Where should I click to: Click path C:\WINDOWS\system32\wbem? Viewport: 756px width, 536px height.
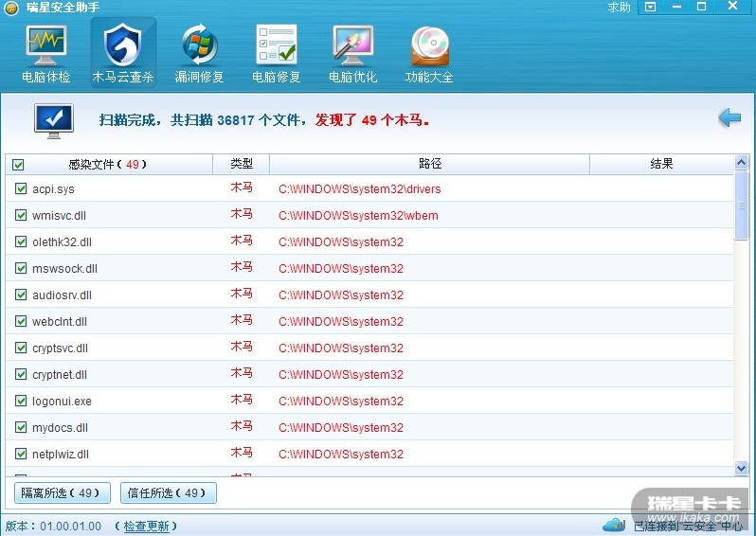(x=358, y=216)
